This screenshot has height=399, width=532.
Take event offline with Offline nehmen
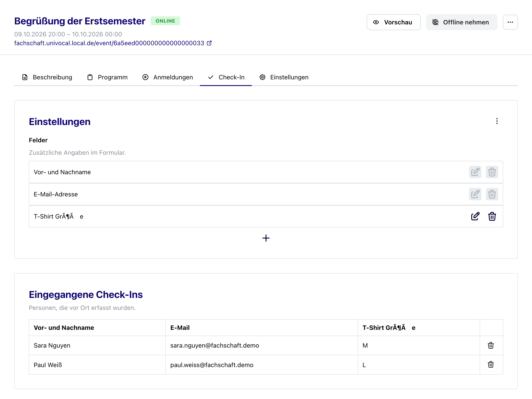(x=461, y=22)
